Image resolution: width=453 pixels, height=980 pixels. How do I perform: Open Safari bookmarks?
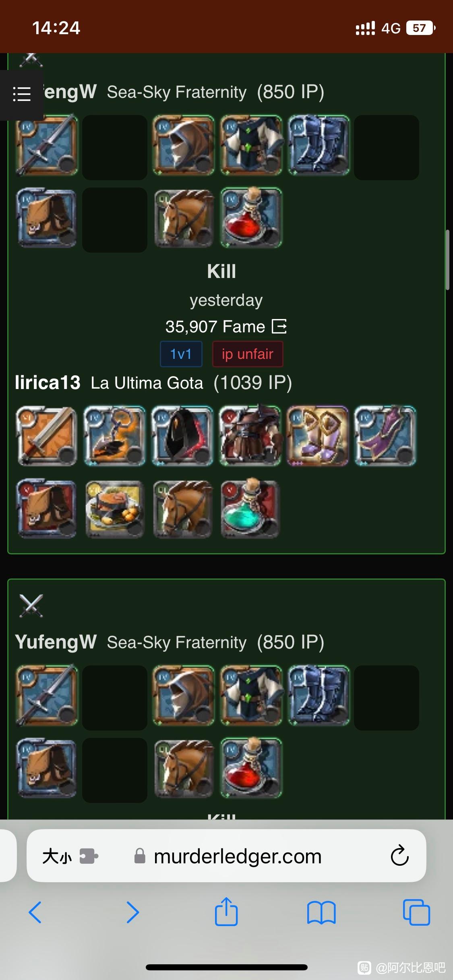coord(321,912)
